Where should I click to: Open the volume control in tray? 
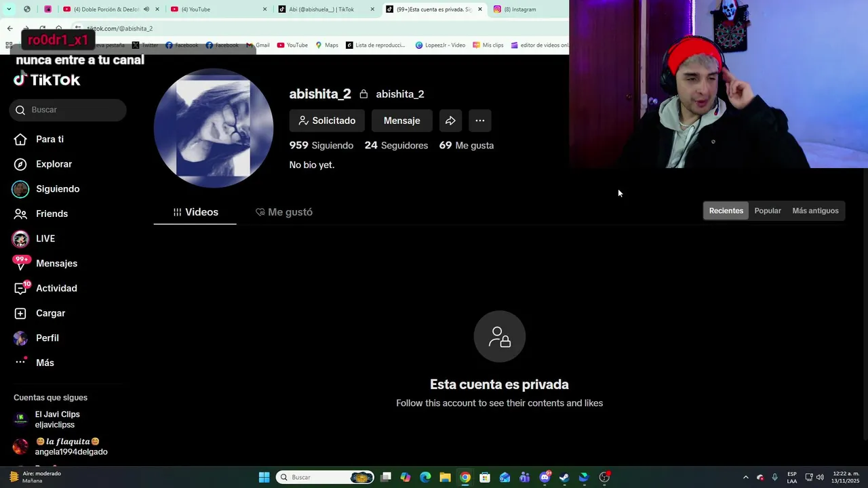click(x=820, y=477)
